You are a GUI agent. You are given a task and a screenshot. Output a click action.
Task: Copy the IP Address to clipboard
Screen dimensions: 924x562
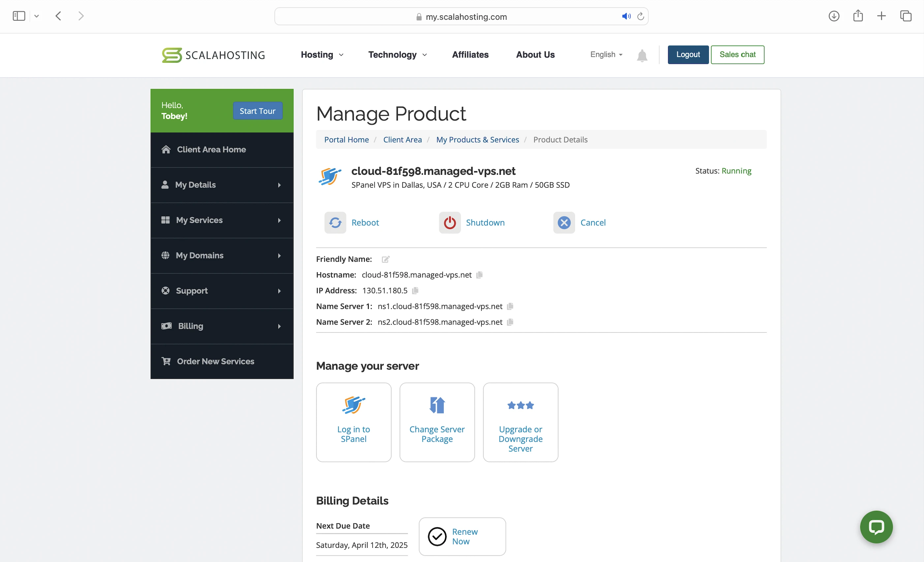click(x=415, y=290)
